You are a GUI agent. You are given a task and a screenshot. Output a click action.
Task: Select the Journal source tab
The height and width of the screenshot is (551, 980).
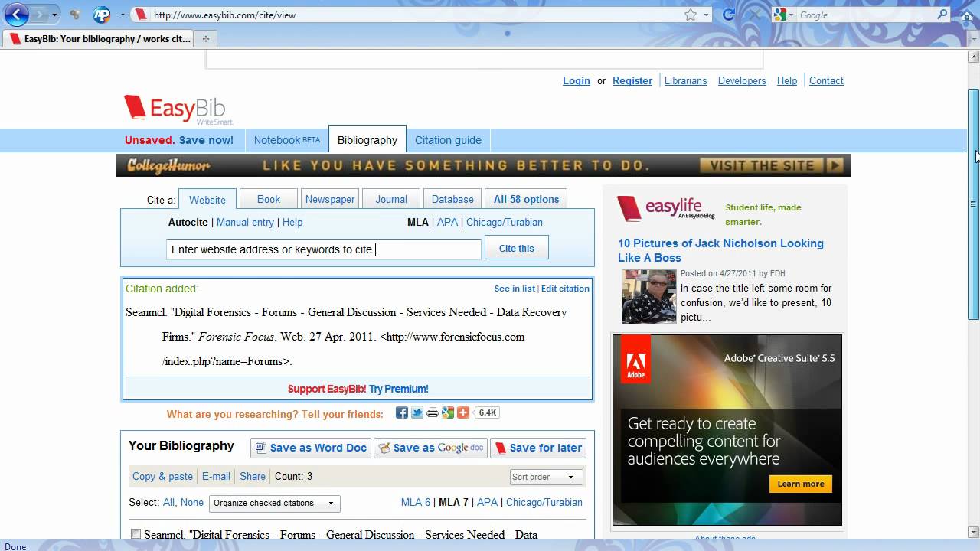[391, 199]
